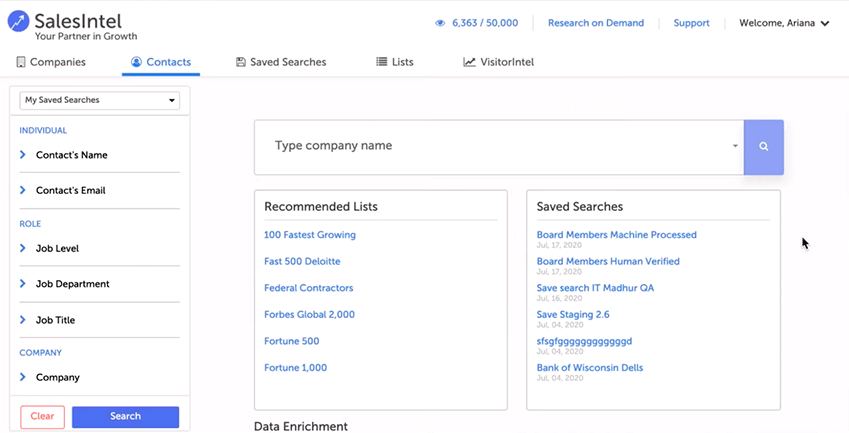
Task: Open Board Members Machine Processed saved search
Action: tap(616, 235)
